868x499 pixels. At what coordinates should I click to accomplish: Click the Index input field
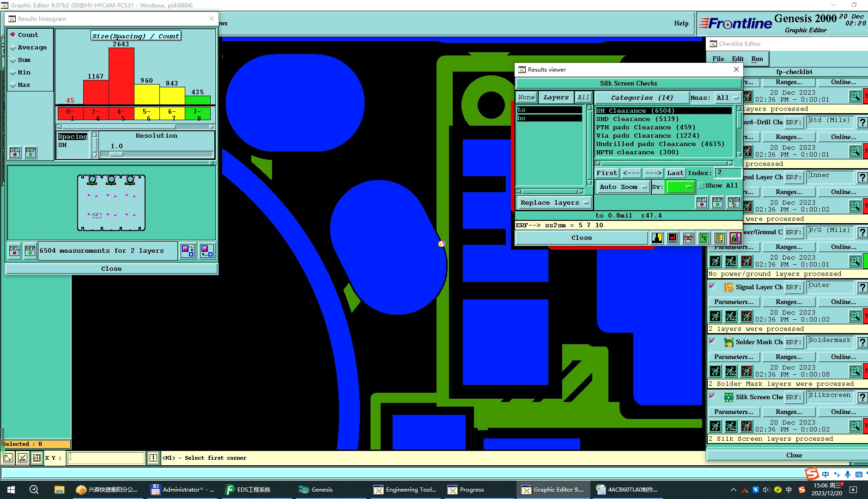click(x=727, y=173)
